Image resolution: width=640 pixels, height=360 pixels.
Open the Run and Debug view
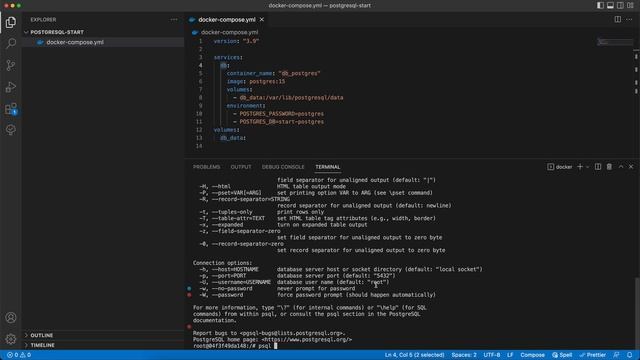(x=11, y=87)
